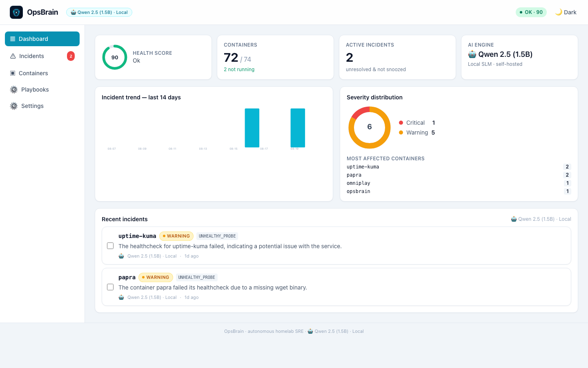Image resolution: width=588 pixels, height=368 pixels.
Task: Click the red incidents count badge
Action: point(71,56)
